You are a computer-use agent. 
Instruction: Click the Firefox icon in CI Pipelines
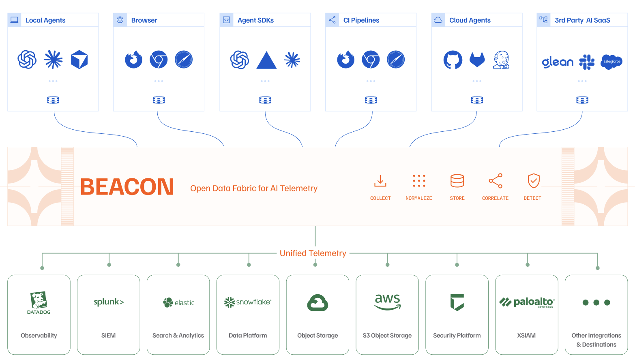click(345, 60)
